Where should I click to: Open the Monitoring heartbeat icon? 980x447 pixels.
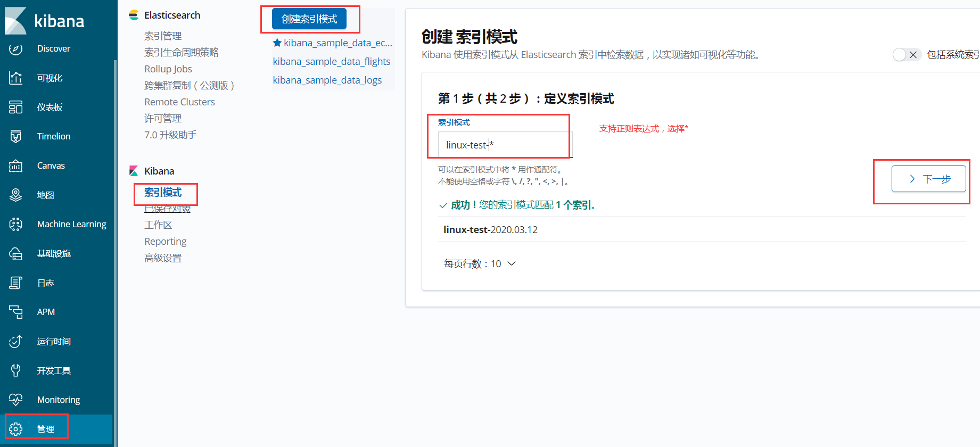(x=16, y=400)
